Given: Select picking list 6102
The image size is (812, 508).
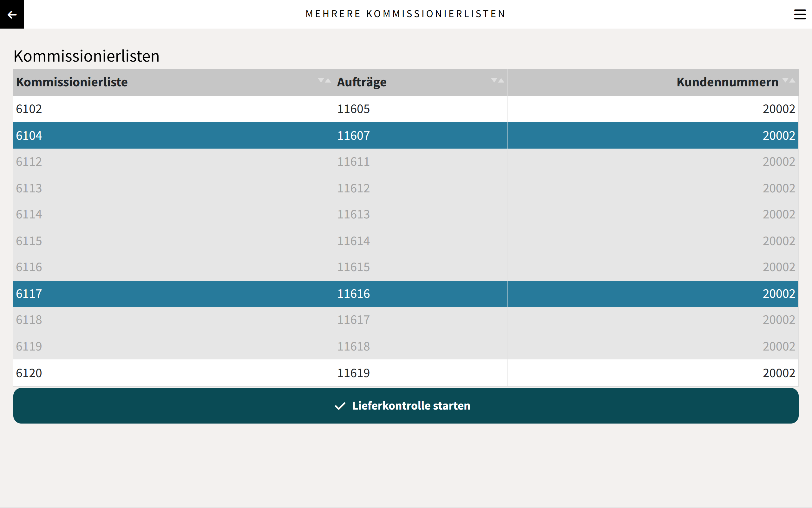Looking at the screenshot, I should coord(406,109).
